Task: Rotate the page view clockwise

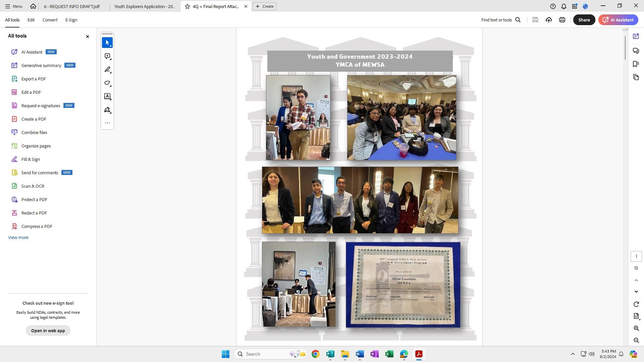Action: pos(636,304)
